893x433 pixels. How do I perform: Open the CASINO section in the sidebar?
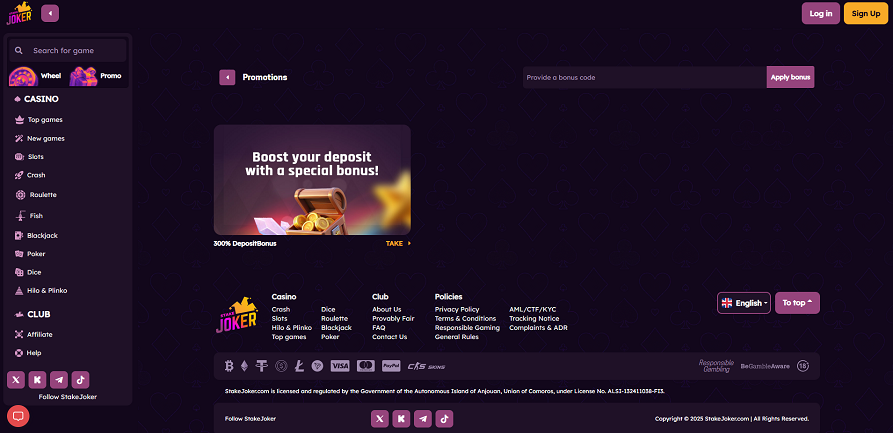(x=36, y=99)
